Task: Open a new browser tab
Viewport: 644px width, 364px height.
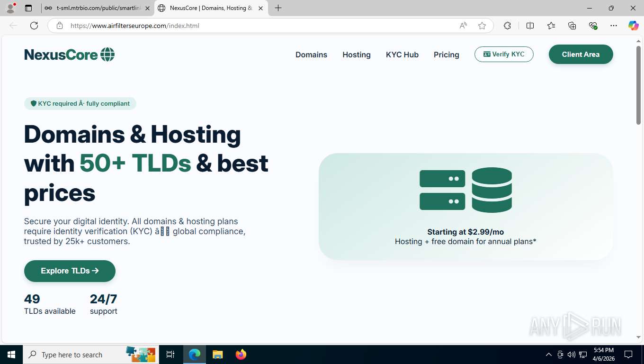Action: pyautogui.click(x=278, y=8)
